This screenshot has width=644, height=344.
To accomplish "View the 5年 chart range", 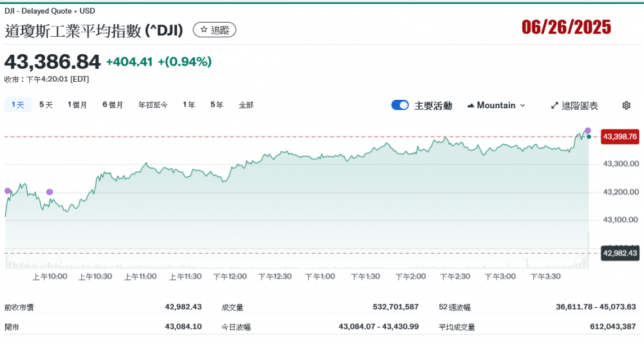I will (x=217, y=105).
